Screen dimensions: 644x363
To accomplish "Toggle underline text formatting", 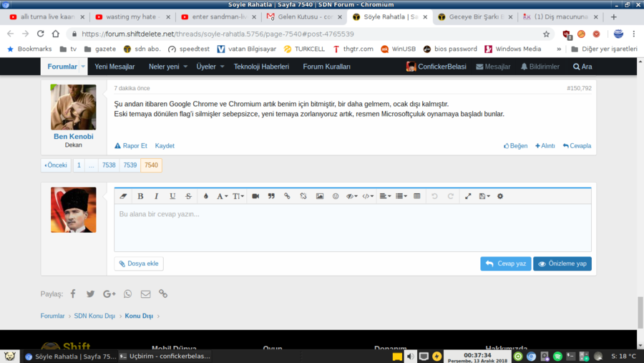I will point(172,196).
